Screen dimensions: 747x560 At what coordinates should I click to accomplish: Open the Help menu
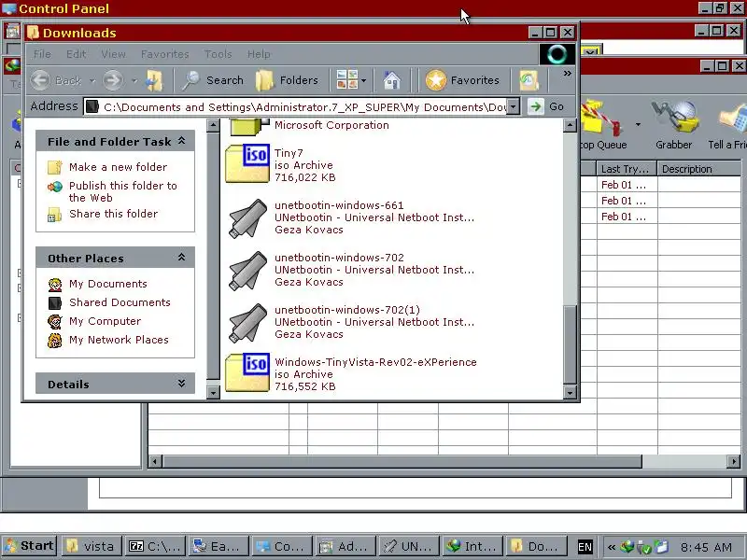tap(259, 54)
